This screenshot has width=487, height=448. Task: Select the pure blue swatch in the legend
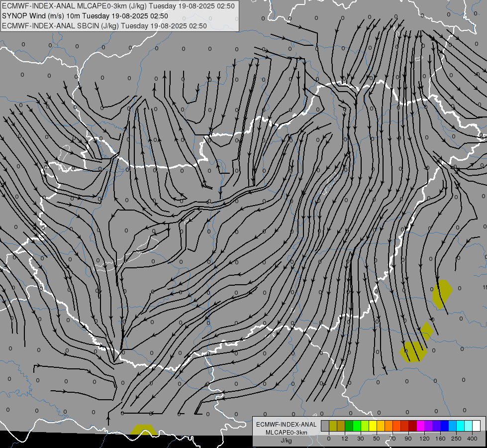pyautogui.click(x=445, y=426)
